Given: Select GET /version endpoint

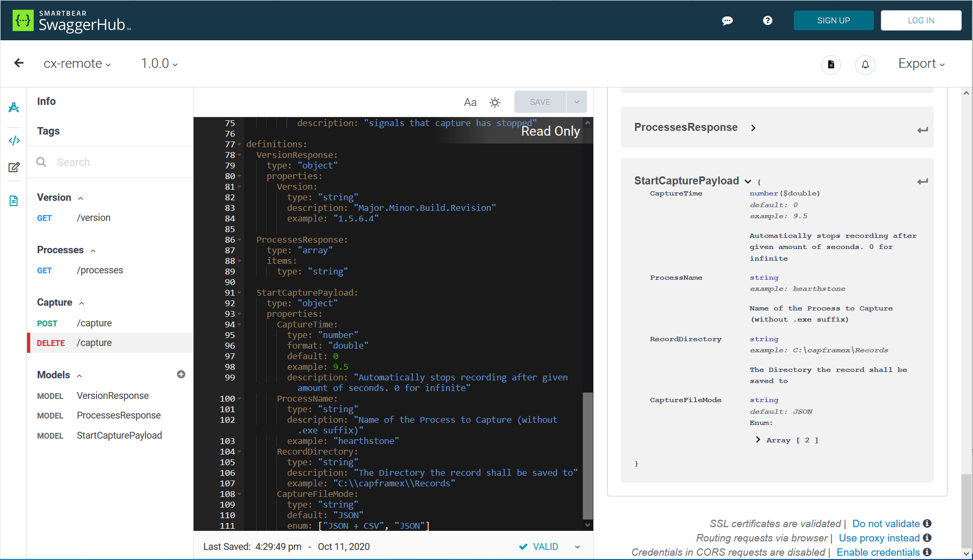Looking at the screenshot, I should (x=110, y=218).
